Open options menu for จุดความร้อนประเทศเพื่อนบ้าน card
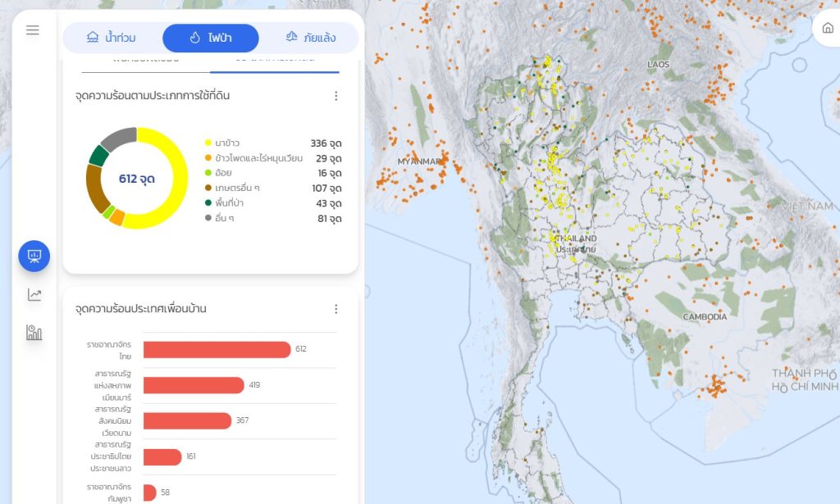840x504 pixels. tap(336, 309)
